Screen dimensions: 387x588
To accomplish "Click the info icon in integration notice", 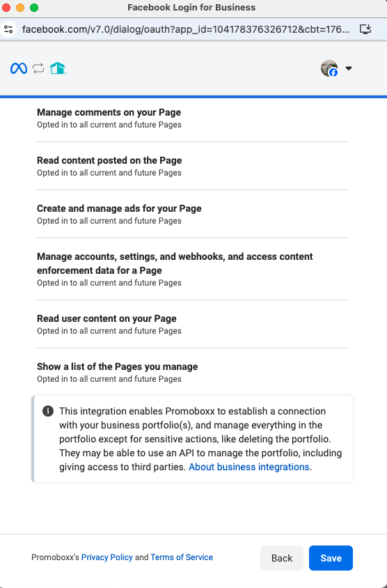I will [x=48, y=411].
